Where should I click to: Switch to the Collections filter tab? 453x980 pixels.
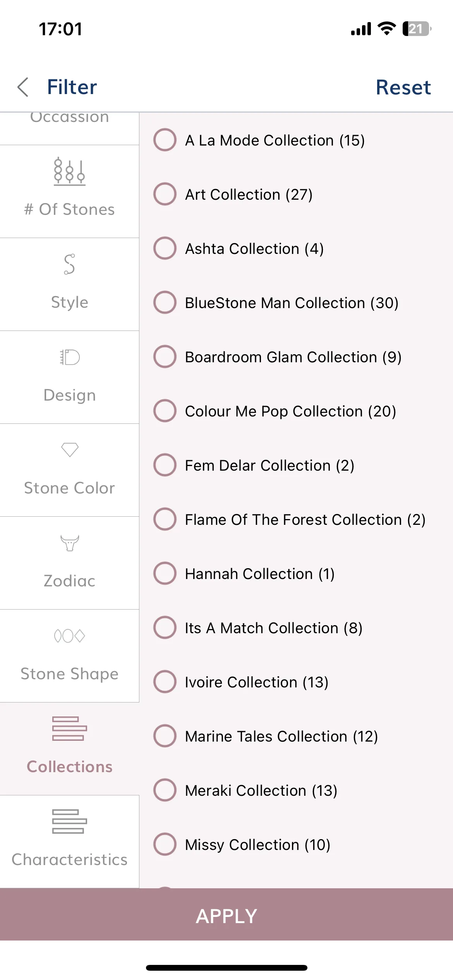click(x=70, y=749)
